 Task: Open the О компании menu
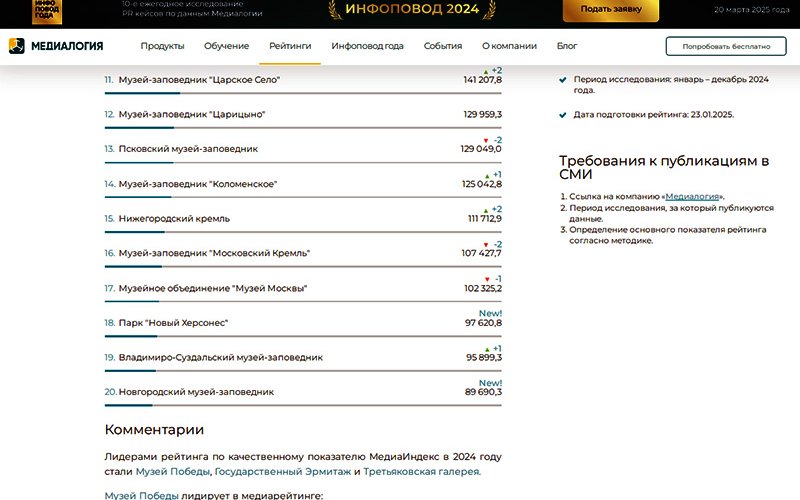point(509,46)
